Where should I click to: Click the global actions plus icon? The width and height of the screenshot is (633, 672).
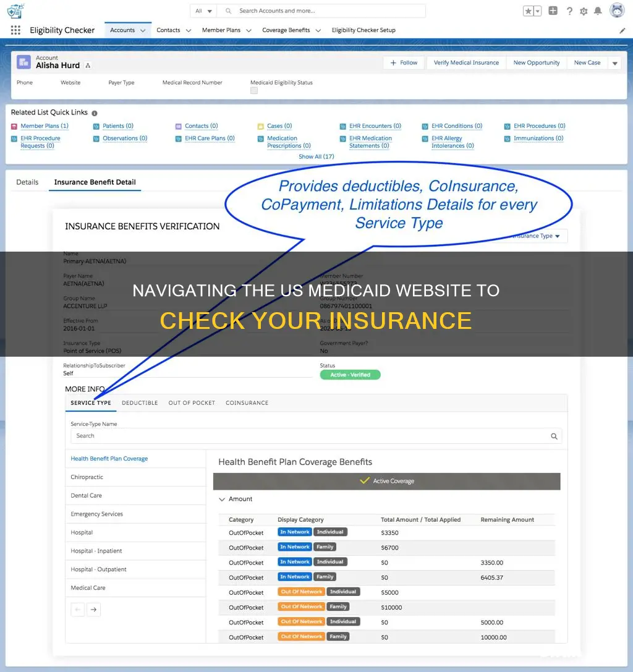(553, 11)
